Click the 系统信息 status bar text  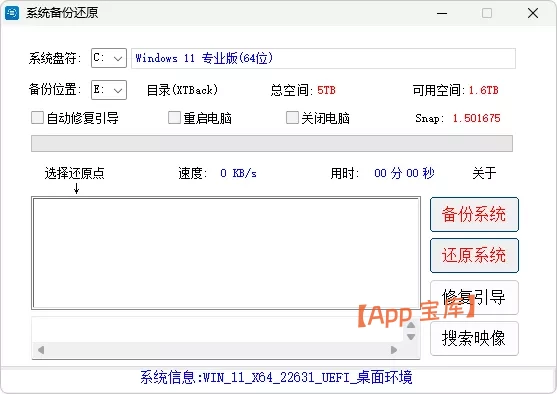[276, 377]
